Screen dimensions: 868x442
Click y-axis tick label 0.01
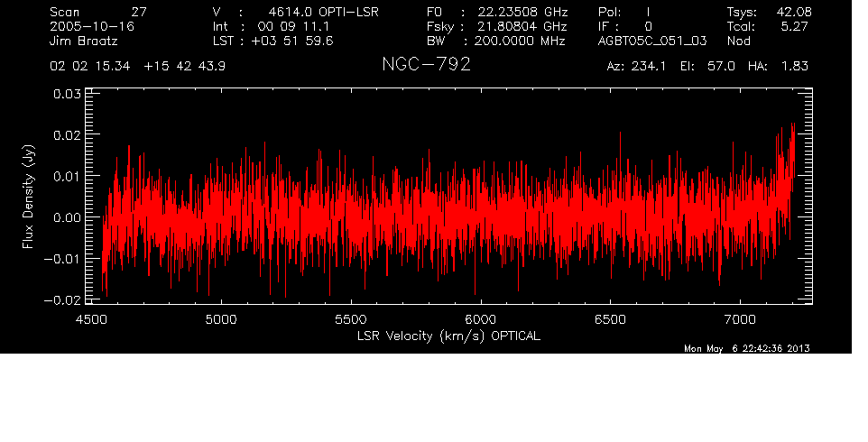coord(67,176)
